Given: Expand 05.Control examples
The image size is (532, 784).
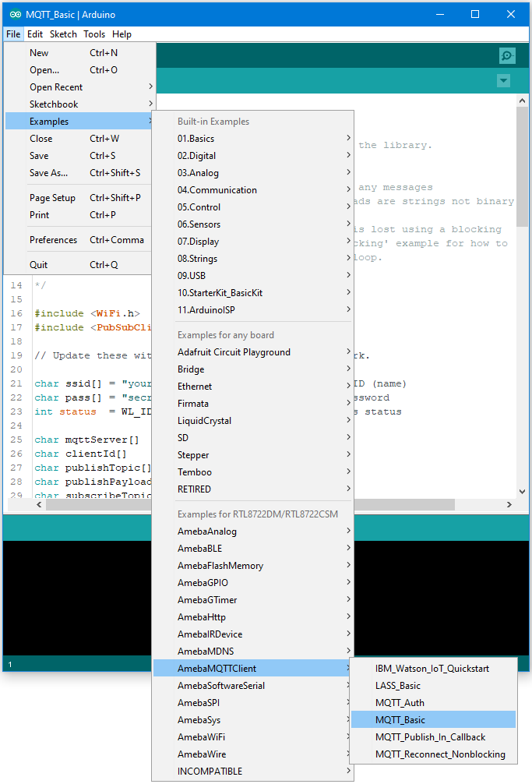Looking at the screenshot, I should tap(253, 207).
